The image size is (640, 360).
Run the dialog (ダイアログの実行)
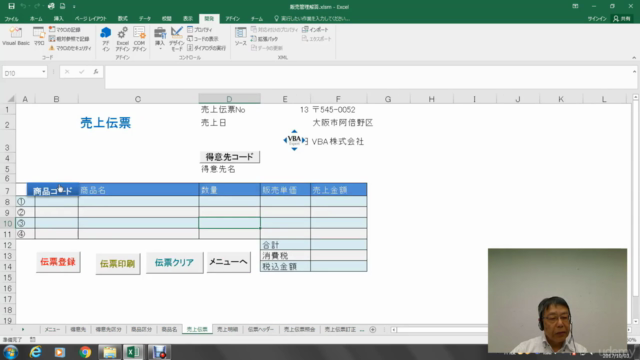click(206, 48)
